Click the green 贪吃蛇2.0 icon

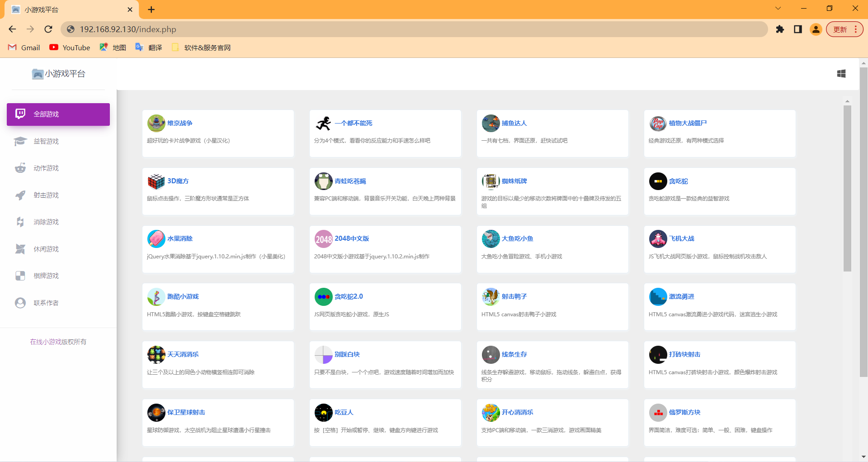click(323, 297)
